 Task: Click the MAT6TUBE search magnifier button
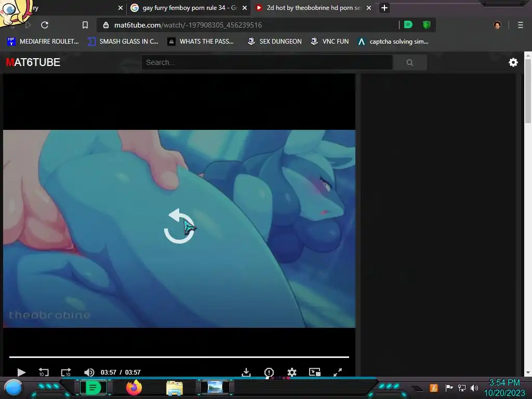click(x=410, y=62)
